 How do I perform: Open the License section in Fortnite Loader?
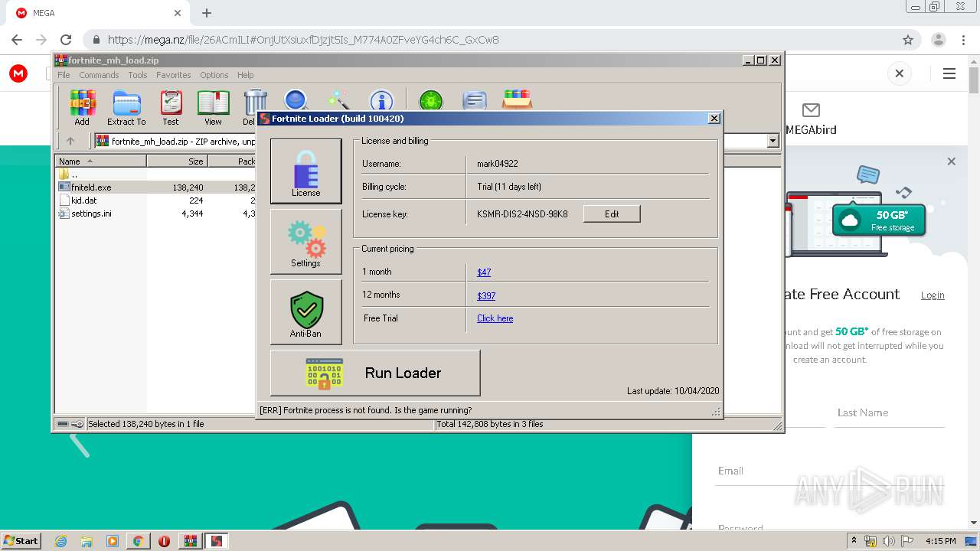click(x=306, y=171)
